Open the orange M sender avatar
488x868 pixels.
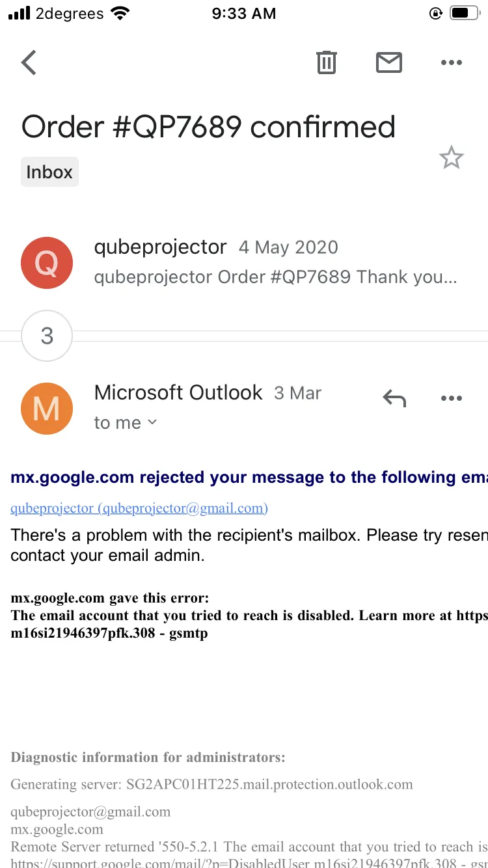[x=47, y=408]
